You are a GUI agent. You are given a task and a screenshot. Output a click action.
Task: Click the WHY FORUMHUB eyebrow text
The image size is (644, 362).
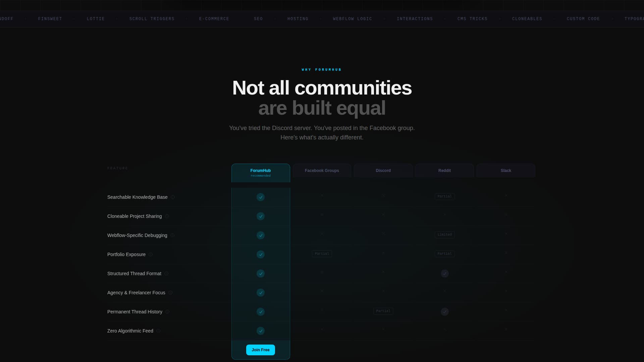point(322,70)
